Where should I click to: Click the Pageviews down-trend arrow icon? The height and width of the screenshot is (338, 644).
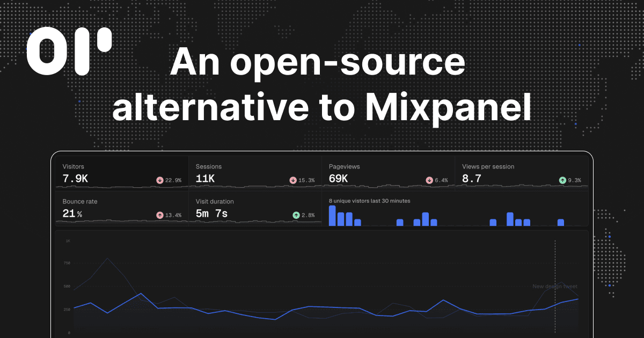point(429,180)
